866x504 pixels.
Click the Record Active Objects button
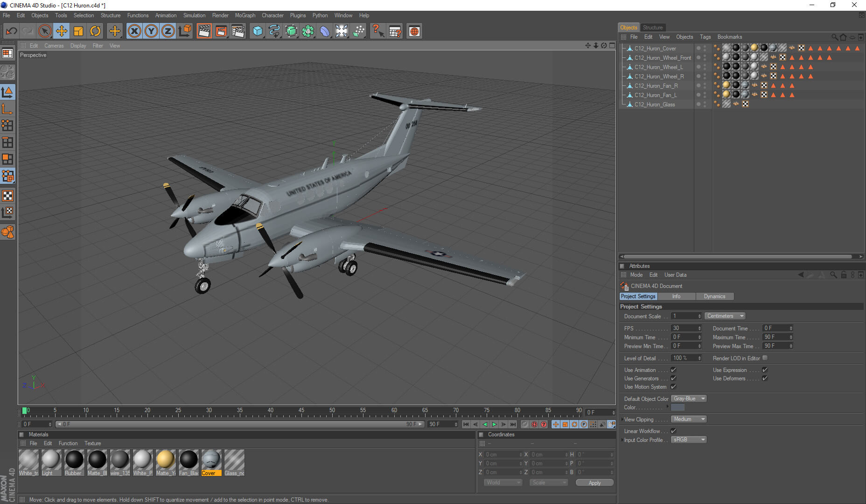pyautogui.click(x=525, y=424)
